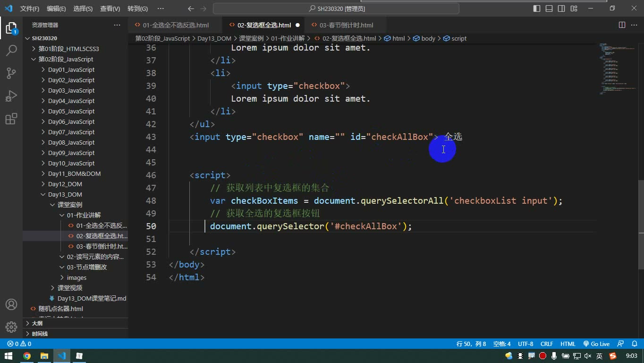Open the Search view in activity bar
The height and width of the screenshot is (363, 644).
tap(11, 50)
